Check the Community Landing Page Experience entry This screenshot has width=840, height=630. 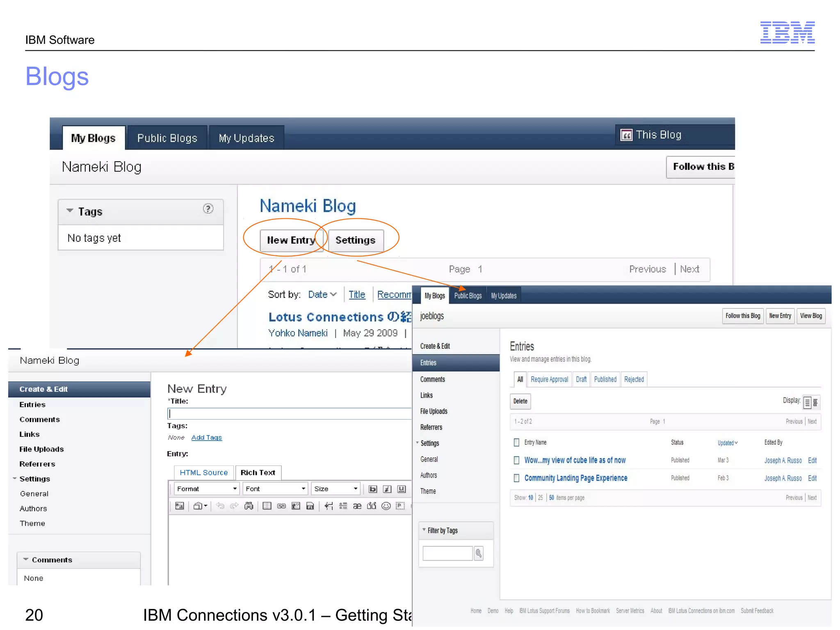pyautogui.click(x=516, y=478)
